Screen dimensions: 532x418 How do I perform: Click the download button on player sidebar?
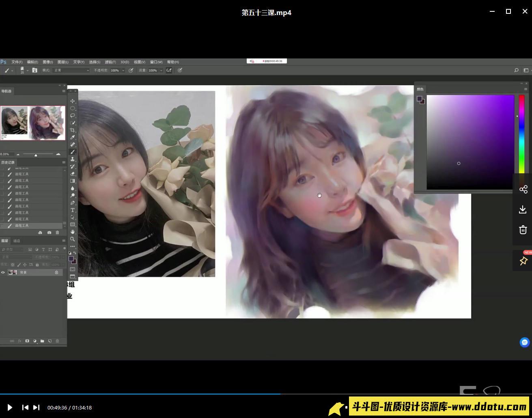(523, 209)
